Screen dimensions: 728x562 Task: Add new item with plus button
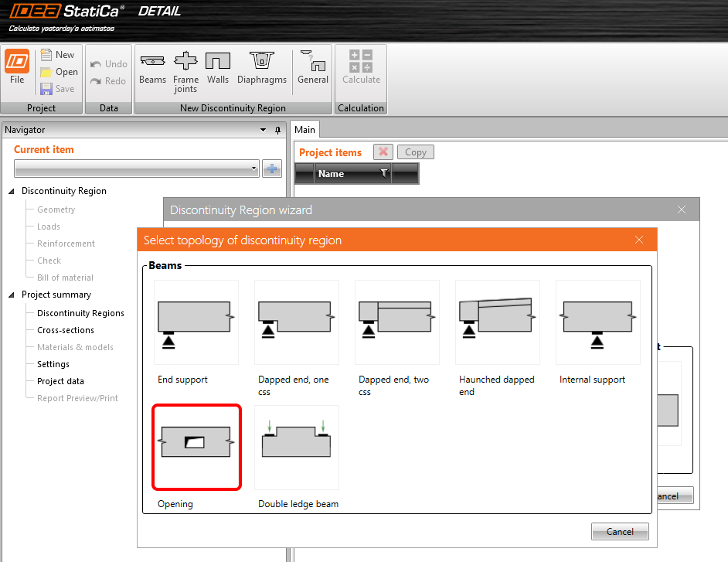272,169
